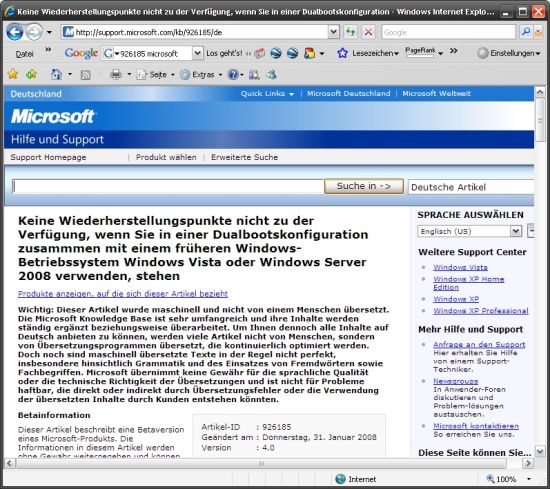Click 'Produkte anzeigen' article link
The height and width of the screenshot is (489, 550).
(123, 294)
